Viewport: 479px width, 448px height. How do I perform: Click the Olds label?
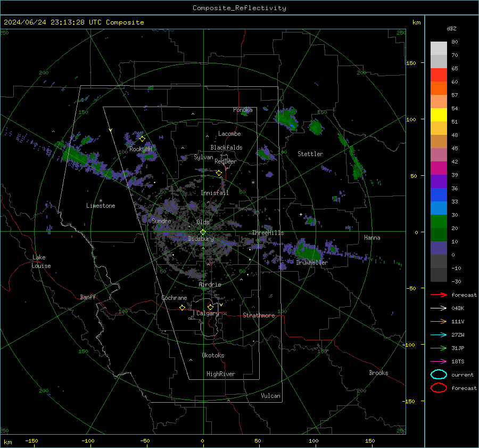[x=203, y=222]
